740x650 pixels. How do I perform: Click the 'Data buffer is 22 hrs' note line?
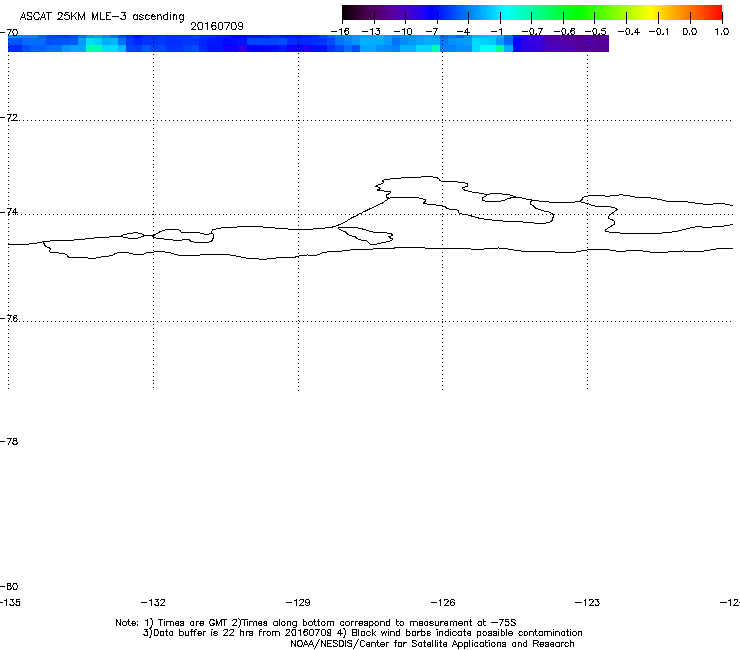click(362, 633)
